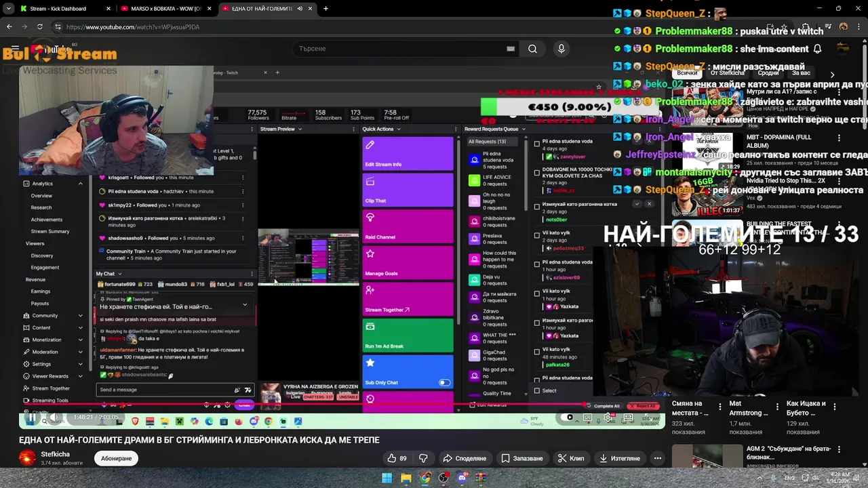Viewport: 868px width, 488px height.
Task: Select the Всички filter chip
Action: click(x=687, y=73)
